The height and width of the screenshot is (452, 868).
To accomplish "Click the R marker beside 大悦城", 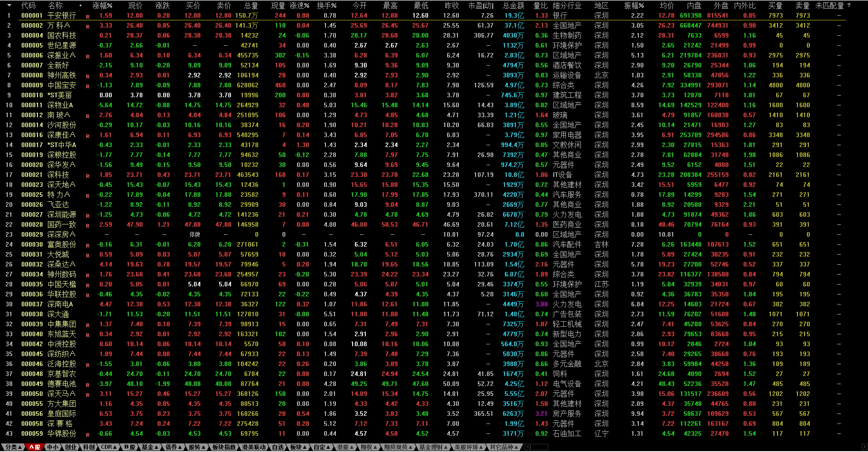I will (x=88, y=256).
